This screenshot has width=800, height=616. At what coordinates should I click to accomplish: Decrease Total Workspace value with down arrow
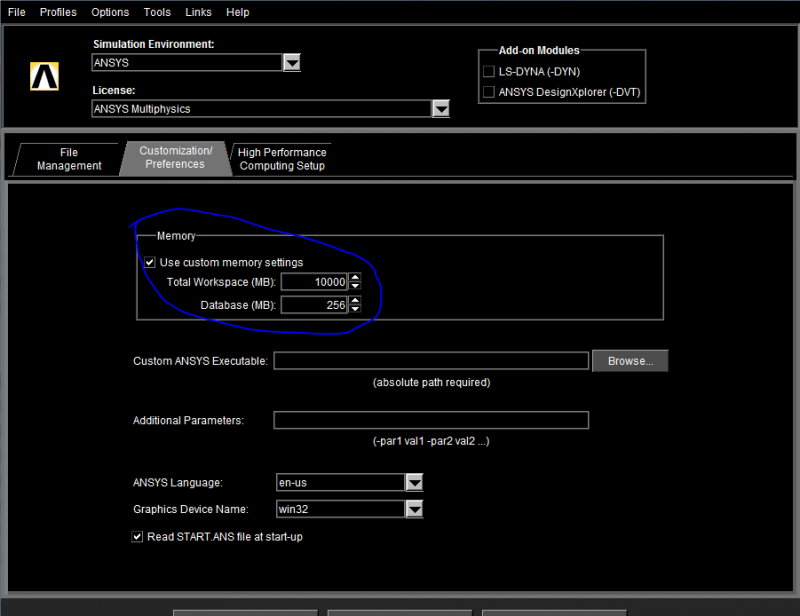tap(355, 286)
